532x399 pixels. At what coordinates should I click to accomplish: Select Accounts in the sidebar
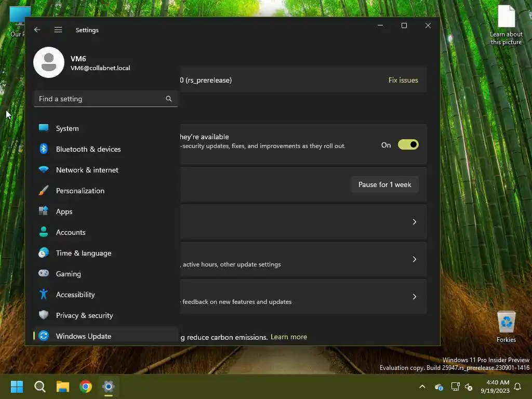(x=106, y=232)
